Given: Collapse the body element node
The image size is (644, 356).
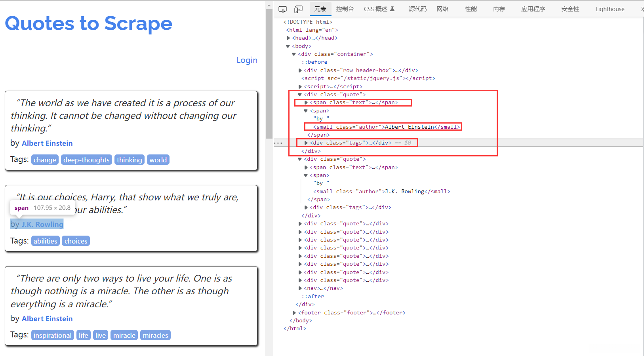Looking at the screenshot, I should coord(288,46).
